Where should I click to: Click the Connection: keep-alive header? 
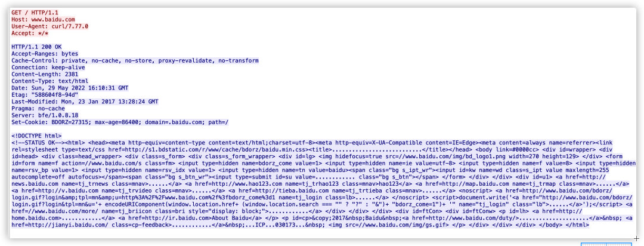pos(48,67)
